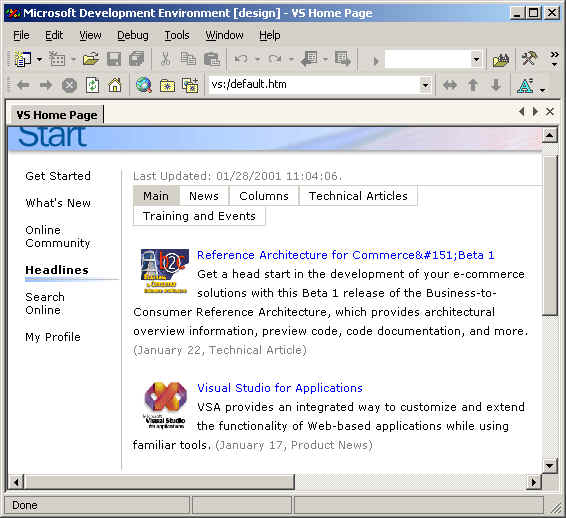The height and width of the screenshot is (518, 566).
Task: Open the Window menu
Action: [224, 35]
